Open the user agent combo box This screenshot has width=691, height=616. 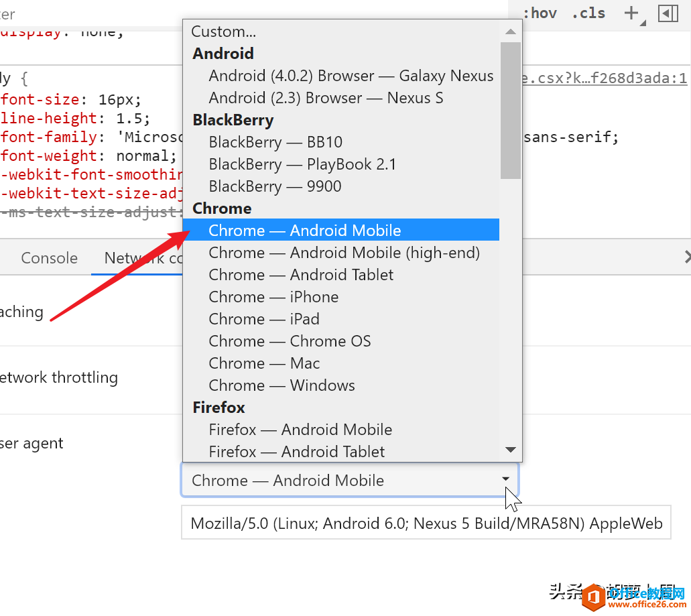pos(350,480)
